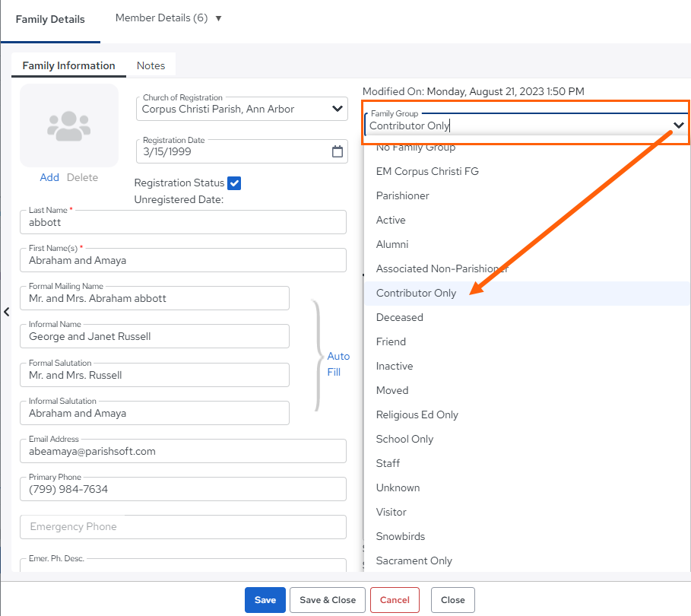Click the Auto Fill link
Image resolution: width=691 pixels, height=616 pixels.
[338, 364]
